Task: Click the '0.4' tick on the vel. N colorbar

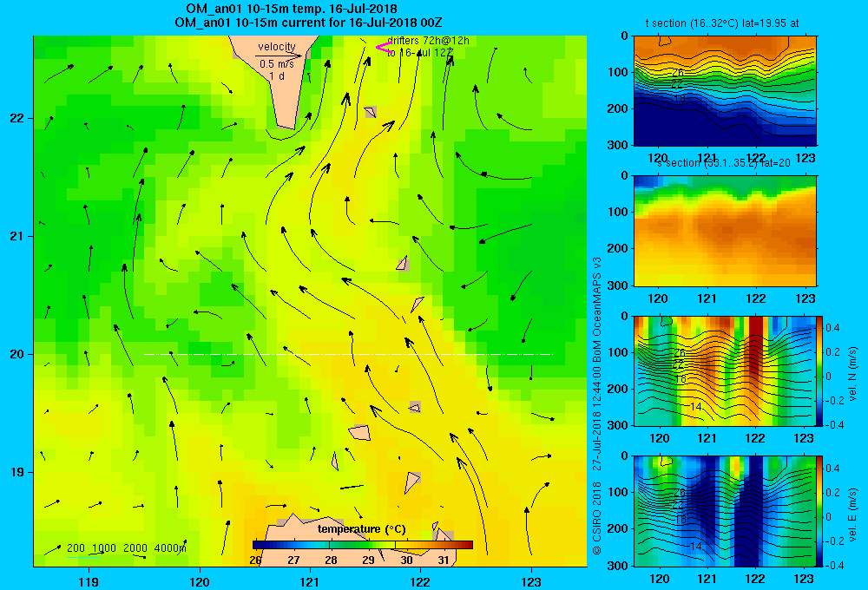Action: click(833, 328)
